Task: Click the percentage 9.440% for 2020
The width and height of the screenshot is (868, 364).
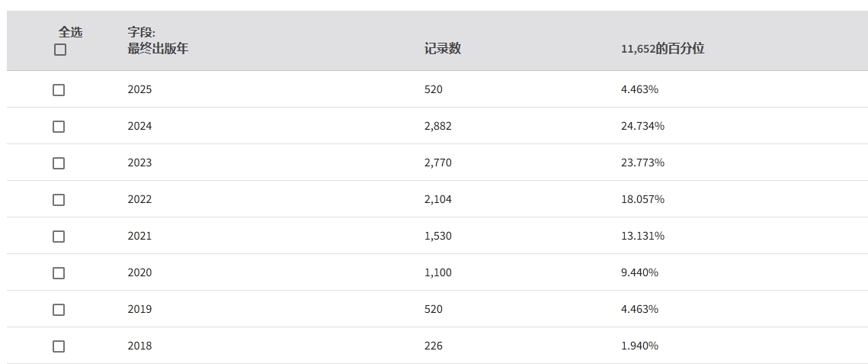Action: (x=639, y=272)
